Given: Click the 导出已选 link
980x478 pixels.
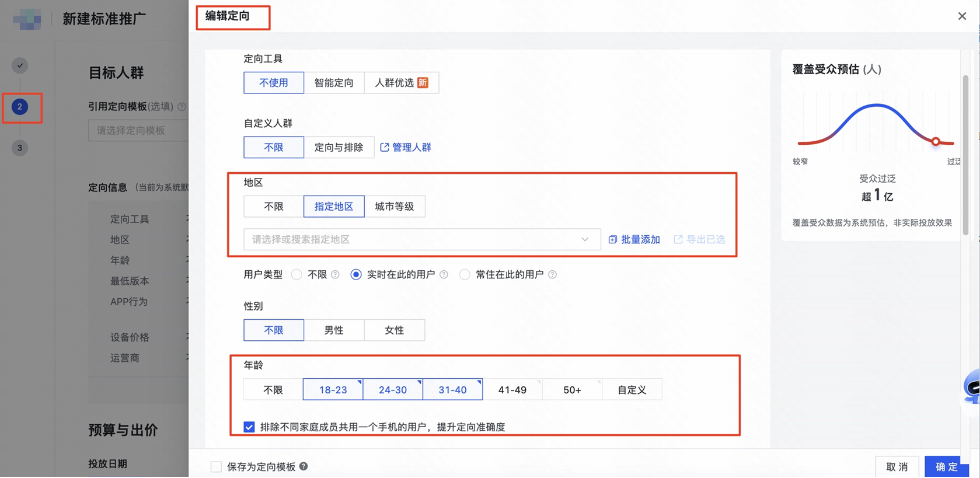Looking at the screenshot, I should [706, 240].
